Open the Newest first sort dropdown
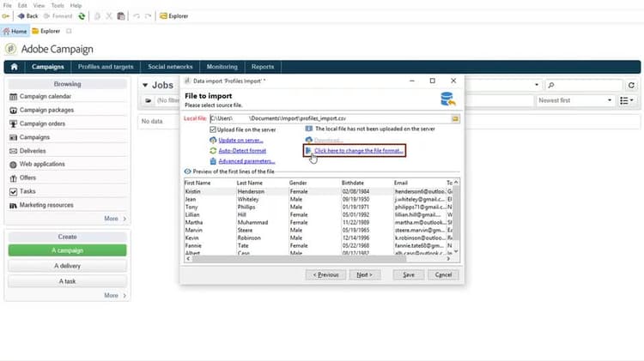644x361 pixels. [x=574, y=100]
